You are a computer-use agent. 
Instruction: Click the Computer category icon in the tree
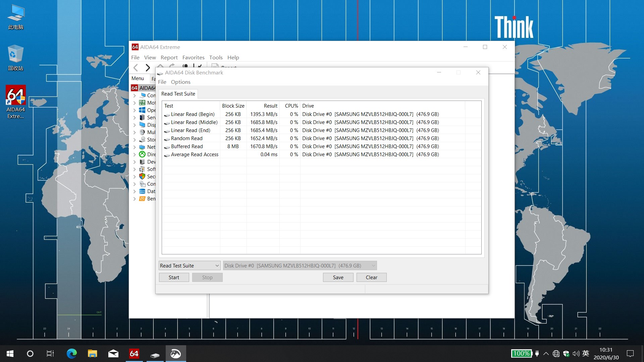pyautogui.click(x=143, y=95)
